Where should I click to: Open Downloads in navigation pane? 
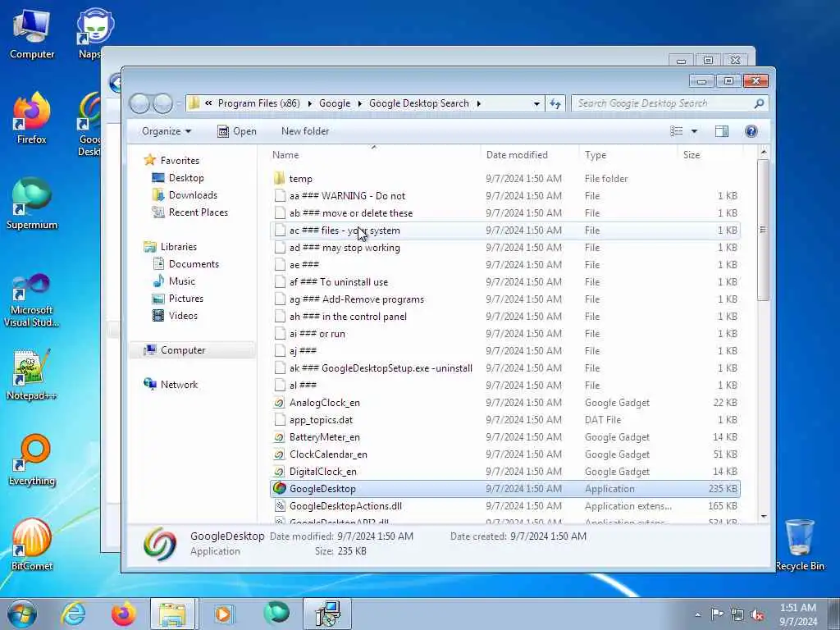185,195
